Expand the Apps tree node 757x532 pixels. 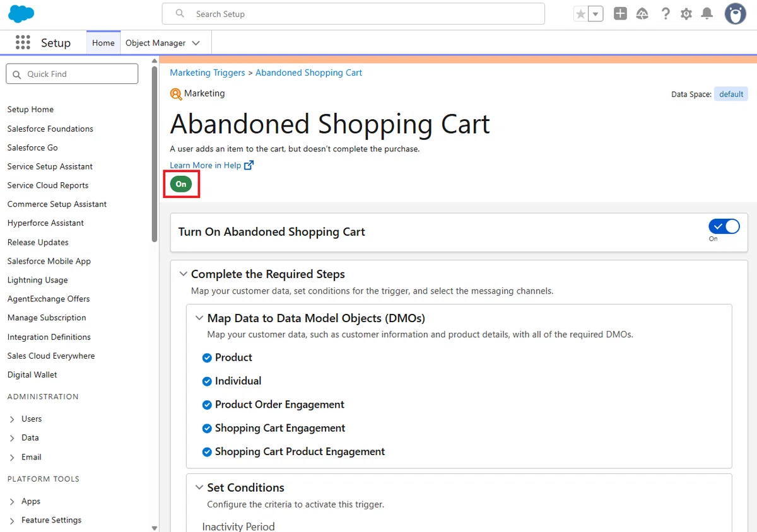pyautogui.click(x=13, y=502)
